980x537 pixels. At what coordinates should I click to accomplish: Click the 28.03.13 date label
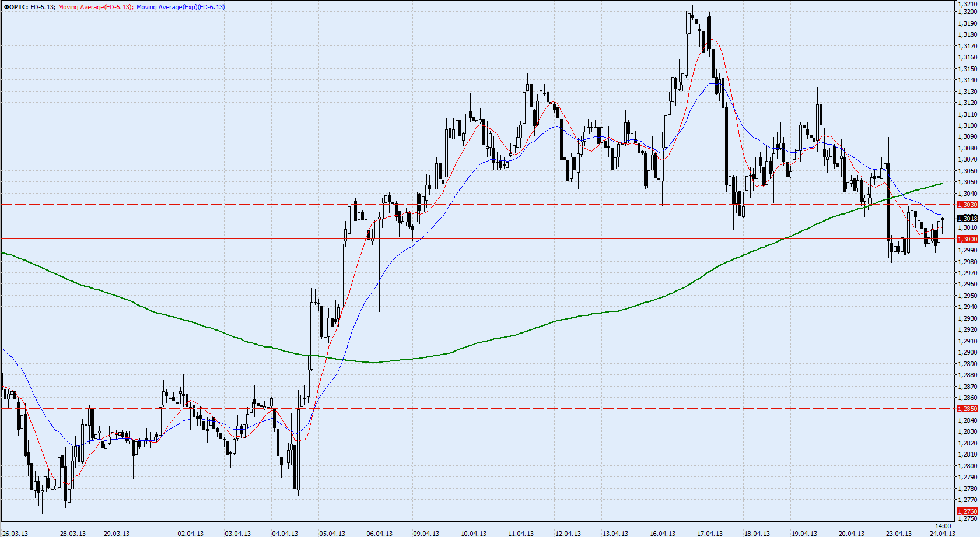[73, 533]
